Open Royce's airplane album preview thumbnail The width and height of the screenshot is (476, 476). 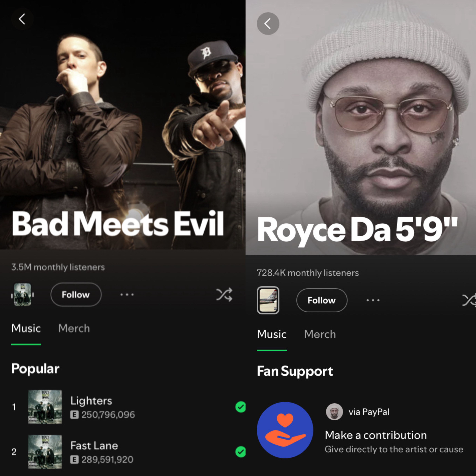[268, 300]
